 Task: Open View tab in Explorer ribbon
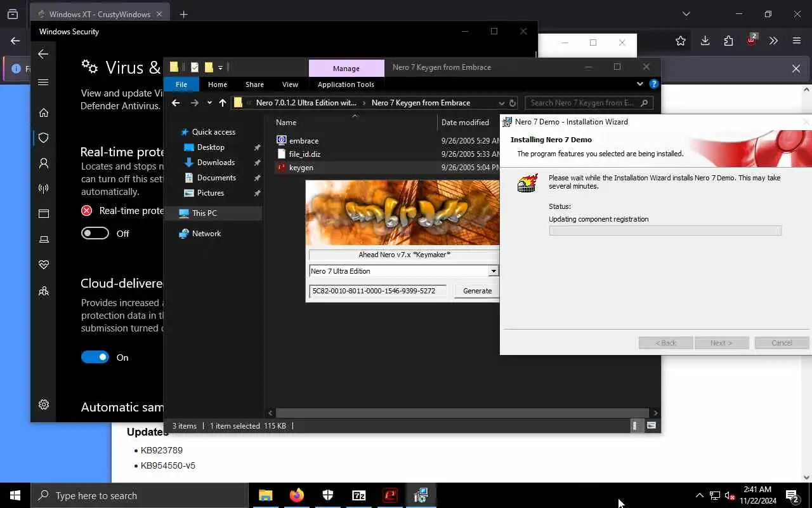[290, 84]
